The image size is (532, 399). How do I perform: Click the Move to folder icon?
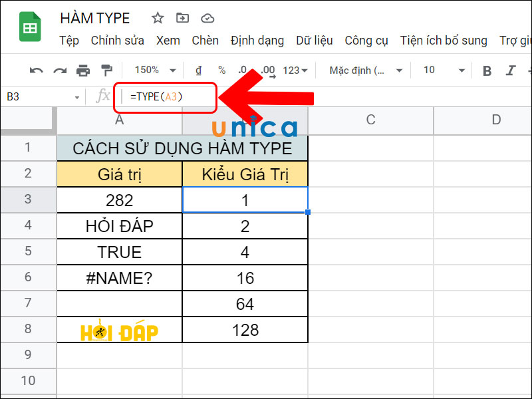[x=182, y=18]
